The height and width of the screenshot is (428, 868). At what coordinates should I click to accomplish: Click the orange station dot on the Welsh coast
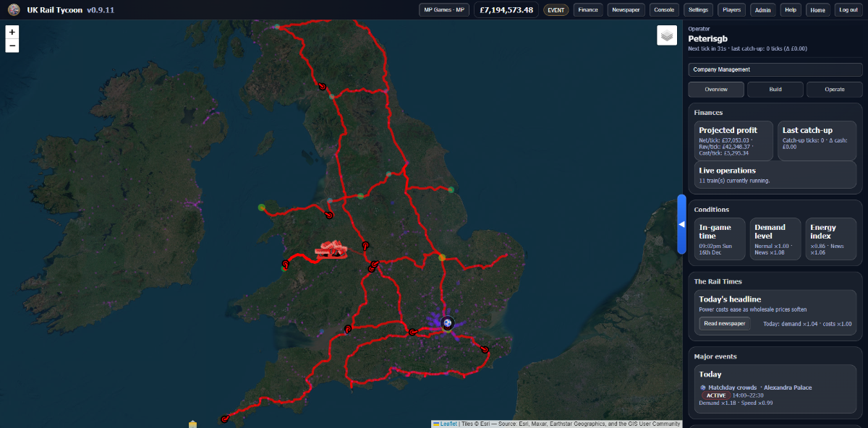(262, 207)
